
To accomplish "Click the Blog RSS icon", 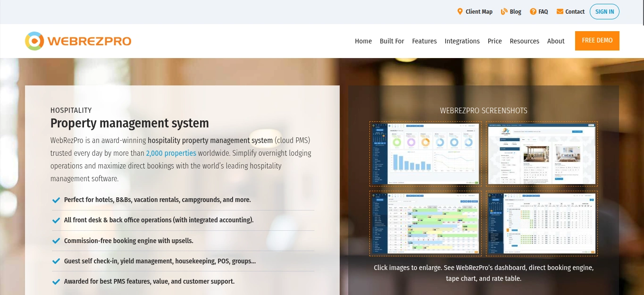I will [504, 11].
